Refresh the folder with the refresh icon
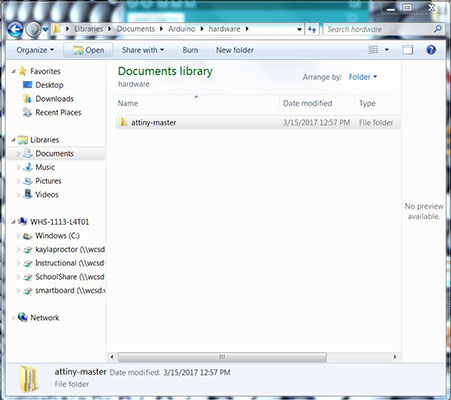451x400 pixels. coord(312,29)
